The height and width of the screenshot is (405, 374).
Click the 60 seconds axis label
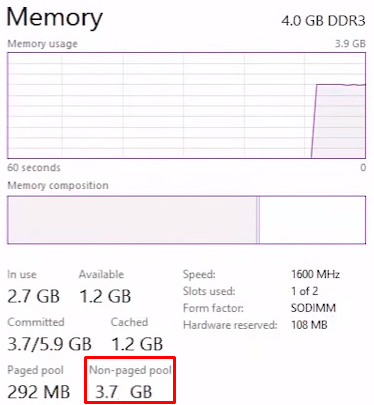[34, 167]
